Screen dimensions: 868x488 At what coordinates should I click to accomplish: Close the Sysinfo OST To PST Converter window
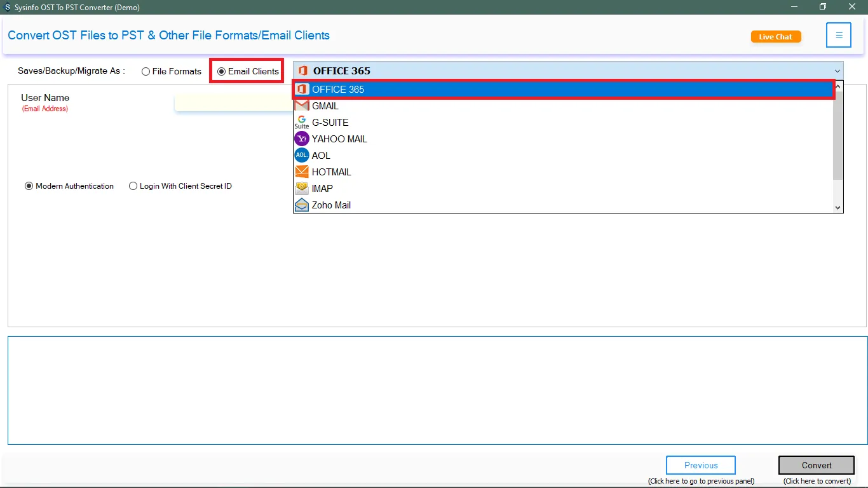click(853, 7)
